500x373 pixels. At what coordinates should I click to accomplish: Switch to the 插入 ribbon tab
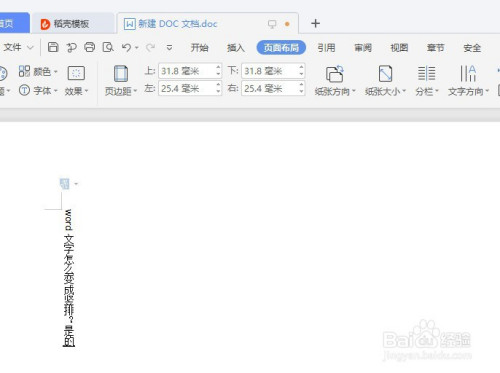coord(236,48)
